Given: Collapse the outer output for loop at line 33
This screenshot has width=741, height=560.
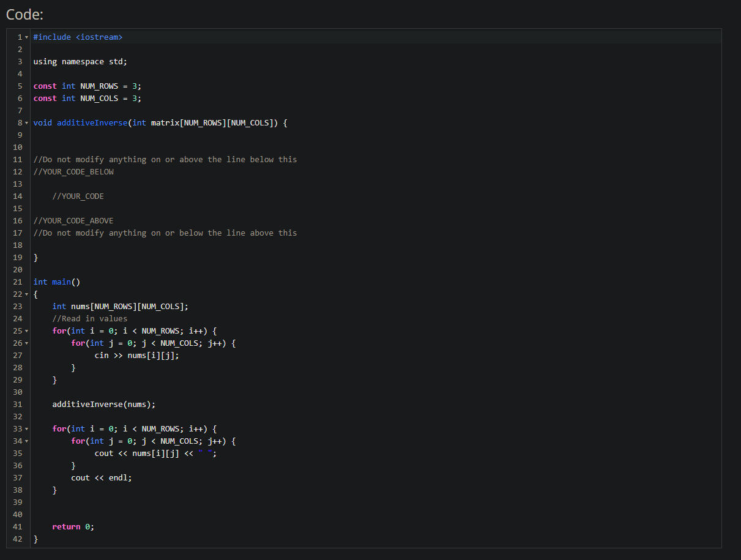Looking at the screenshot, I should point(26,428).
